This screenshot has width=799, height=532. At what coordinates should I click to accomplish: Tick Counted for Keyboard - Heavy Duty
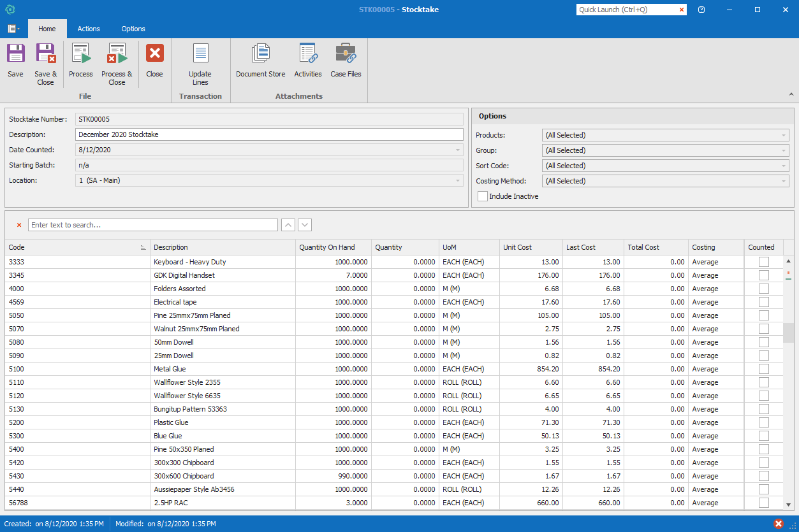click(763, 262)
